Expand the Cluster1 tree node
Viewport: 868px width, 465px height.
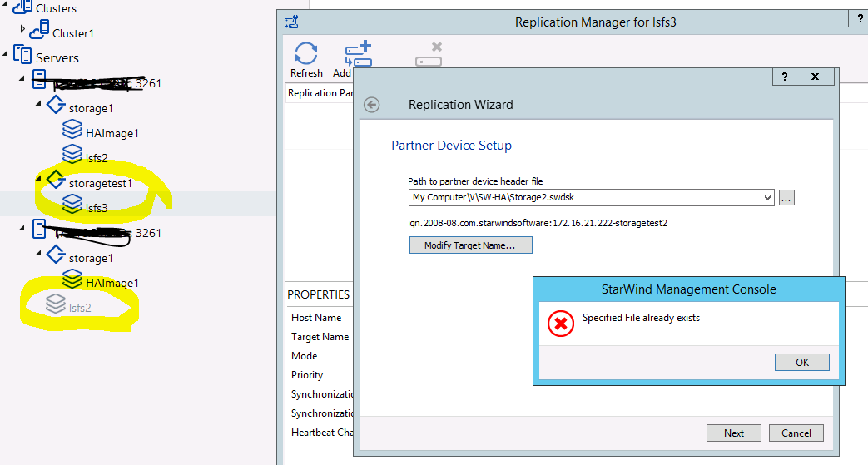(x=22, y=28)
